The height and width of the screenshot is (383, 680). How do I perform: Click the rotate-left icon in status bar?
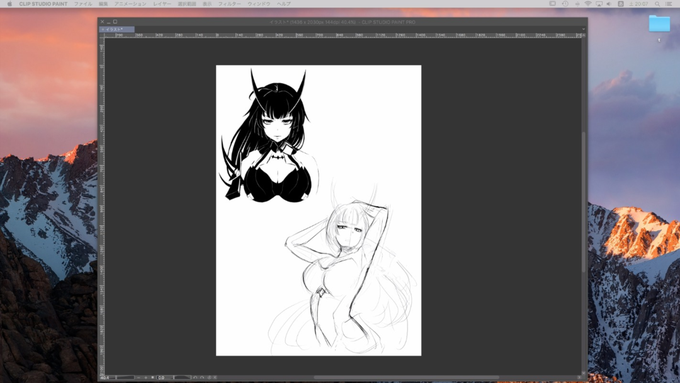coord(196,378)
